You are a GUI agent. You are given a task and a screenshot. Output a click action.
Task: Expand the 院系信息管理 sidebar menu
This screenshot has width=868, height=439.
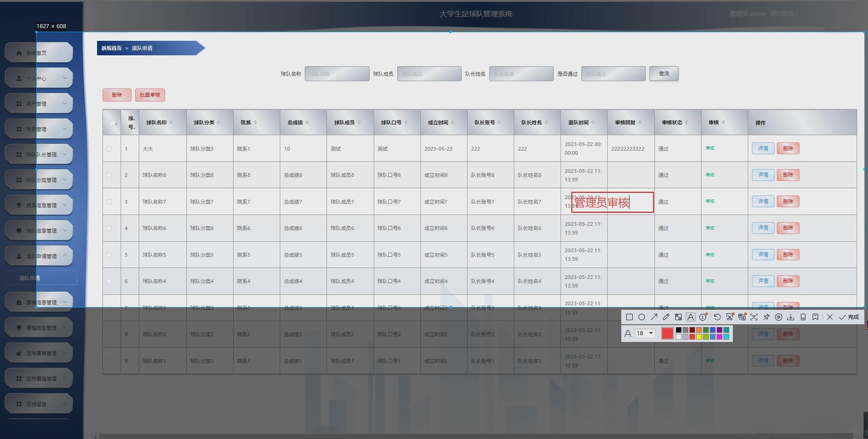coord(39,205)
